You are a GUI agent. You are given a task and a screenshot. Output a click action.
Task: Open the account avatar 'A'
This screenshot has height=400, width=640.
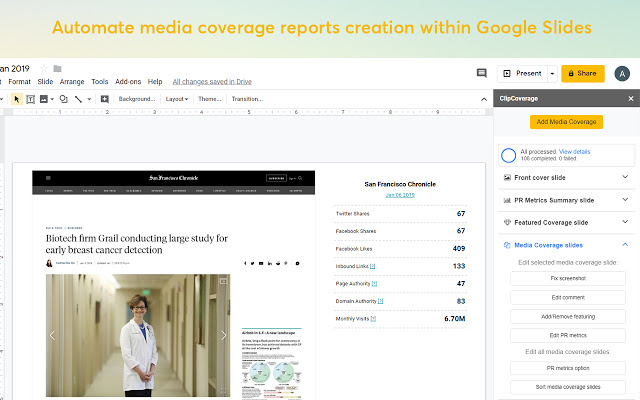coord(622,73)
